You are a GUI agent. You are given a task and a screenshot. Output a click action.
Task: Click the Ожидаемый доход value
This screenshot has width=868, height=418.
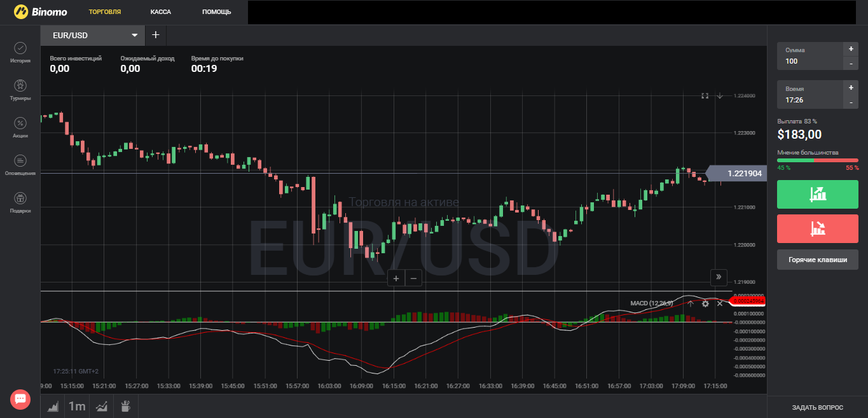tap(130, 69)
